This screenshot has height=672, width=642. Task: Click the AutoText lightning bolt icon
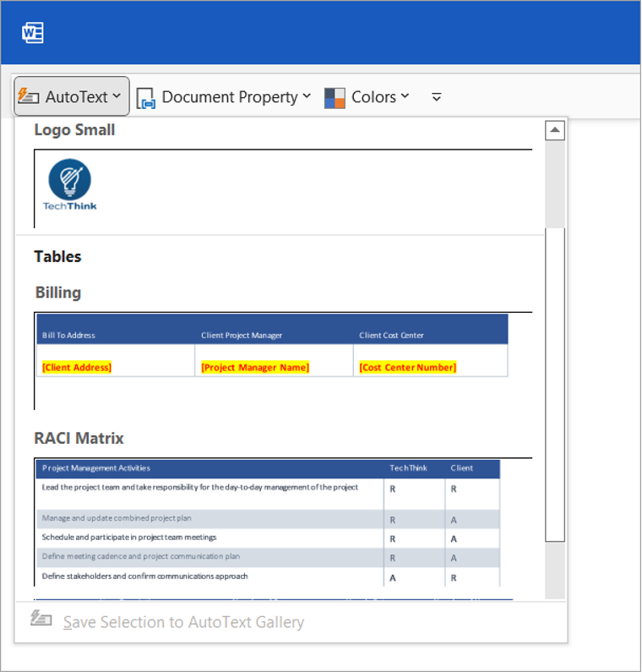coord(29,96)
